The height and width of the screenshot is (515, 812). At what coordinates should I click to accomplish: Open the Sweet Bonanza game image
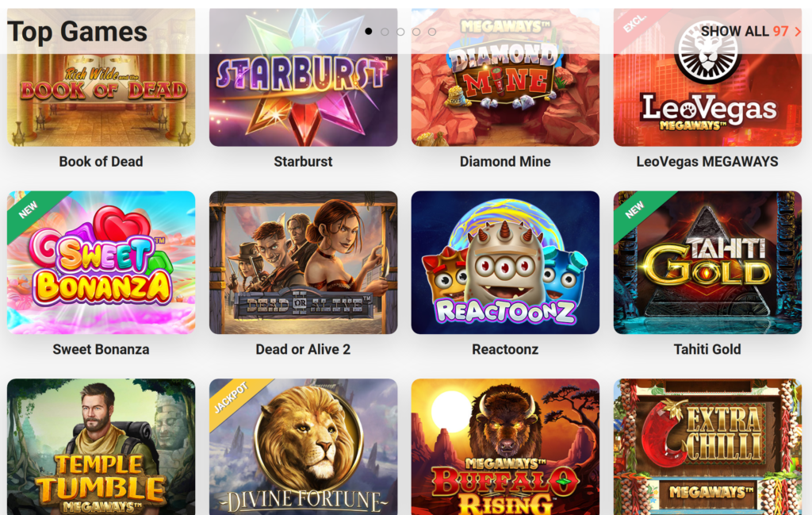(101, 262)
